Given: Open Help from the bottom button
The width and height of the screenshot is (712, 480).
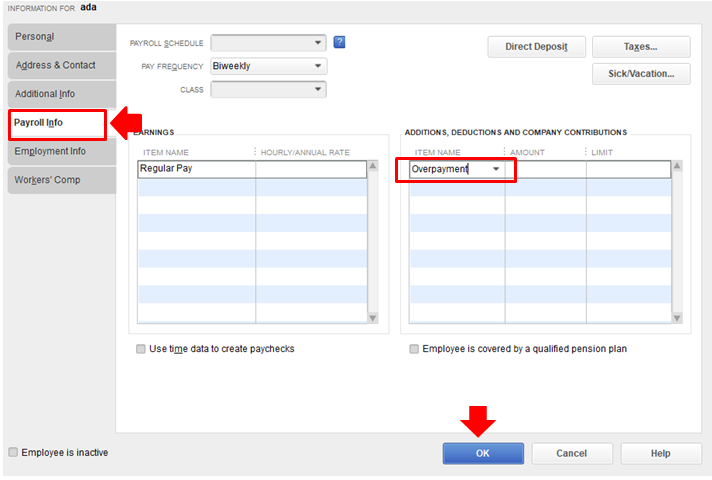Looking at the screenshot, I should point(661,453).
